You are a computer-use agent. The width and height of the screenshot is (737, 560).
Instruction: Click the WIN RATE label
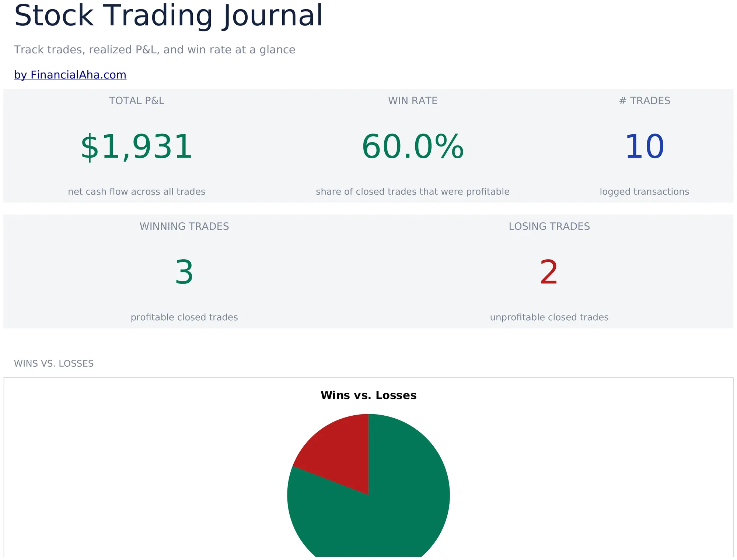click(413, 101)
